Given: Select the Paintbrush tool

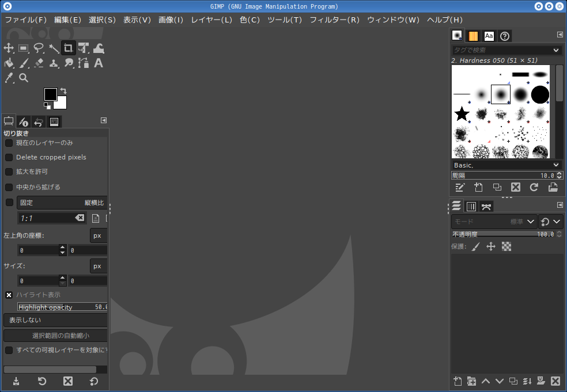Looking at the screenshot, I should pyautogui.click(x=24, y=63).
